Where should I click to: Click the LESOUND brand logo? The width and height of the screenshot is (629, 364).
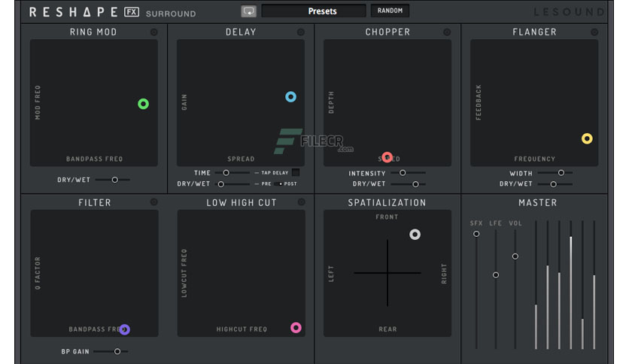569,12
